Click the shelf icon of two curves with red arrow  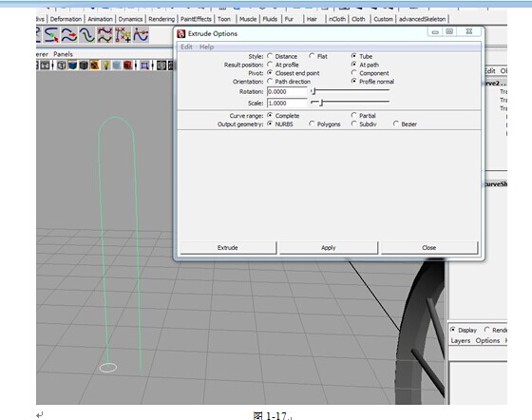click(69, 35)
